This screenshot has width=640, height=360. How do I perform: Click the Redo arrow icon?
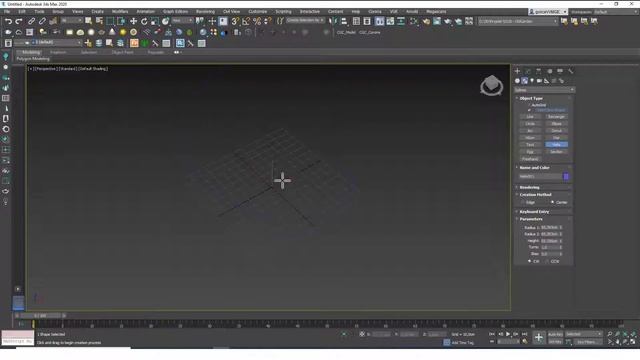[19, 21]
